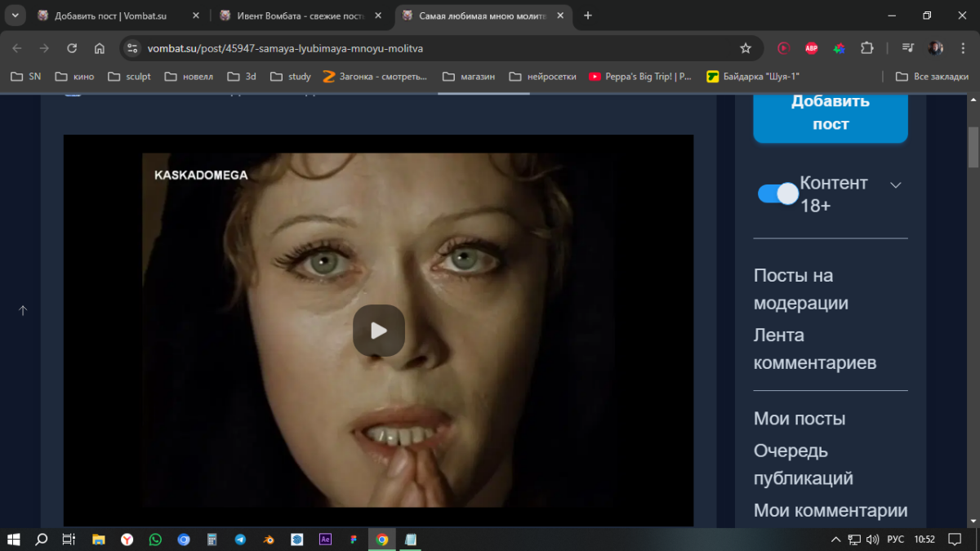Open Telegram from the taskbar
The width and height of the screenshot is (980, 551).
(240, 540)
